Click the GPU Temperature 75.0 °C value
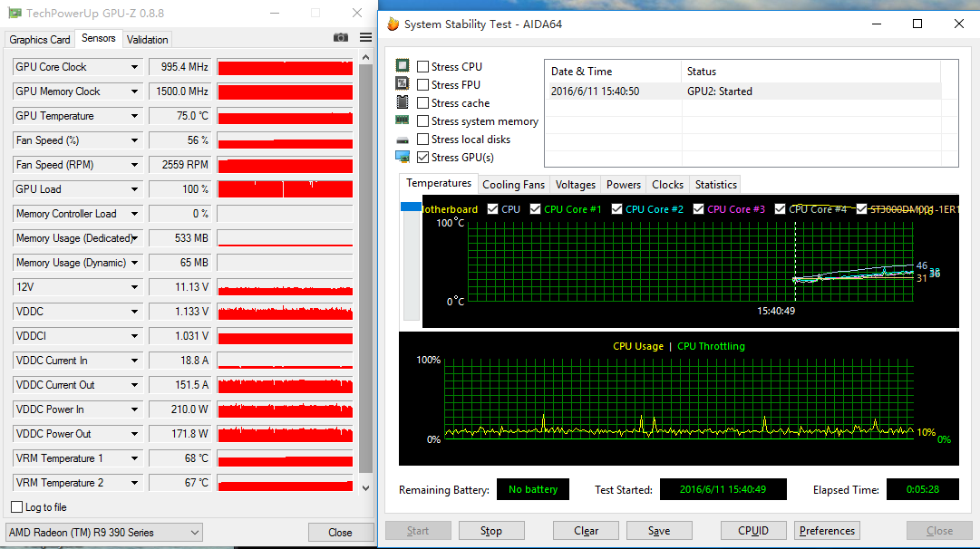Screen dimensions: 980x549 click(x=179, y=116)
